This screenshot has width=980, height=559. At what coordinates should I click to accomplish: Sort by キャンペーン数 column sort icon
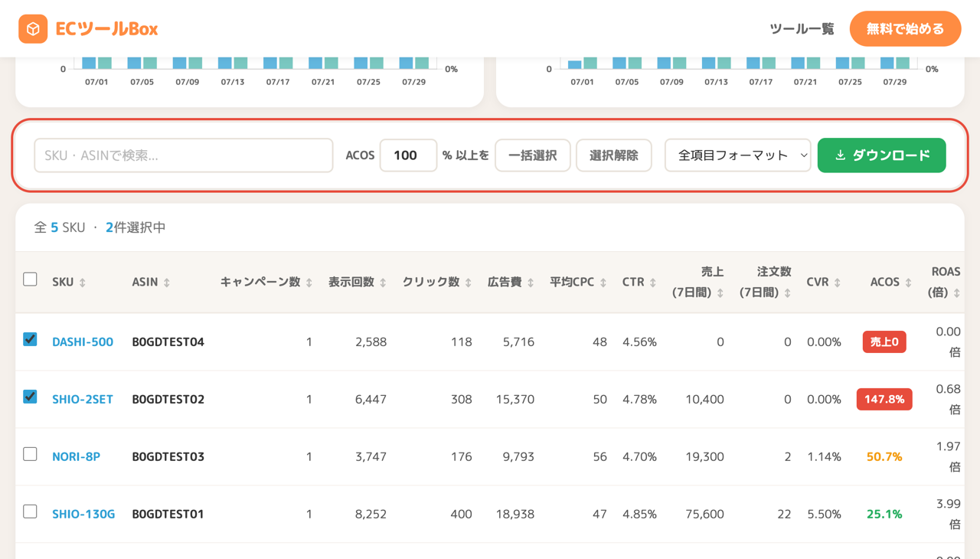point(309,283)
